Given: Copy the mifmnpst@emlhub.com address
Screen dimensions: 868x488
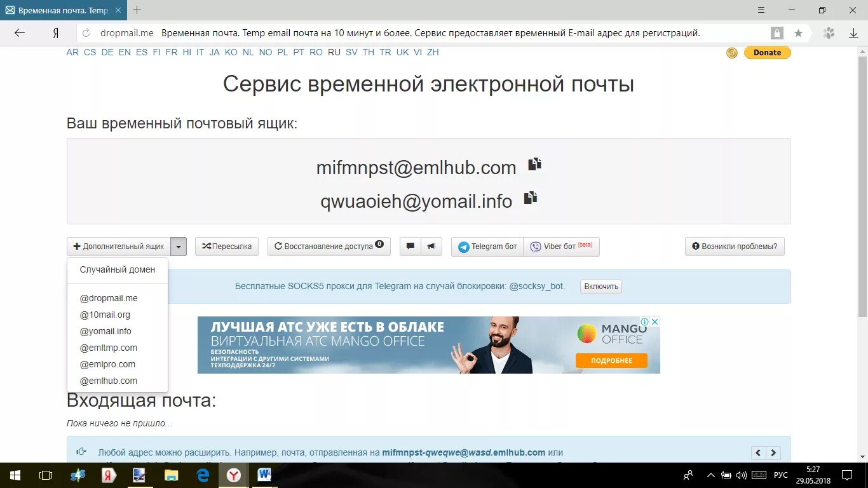Looking at the screenshot, I should coord(535,164).
